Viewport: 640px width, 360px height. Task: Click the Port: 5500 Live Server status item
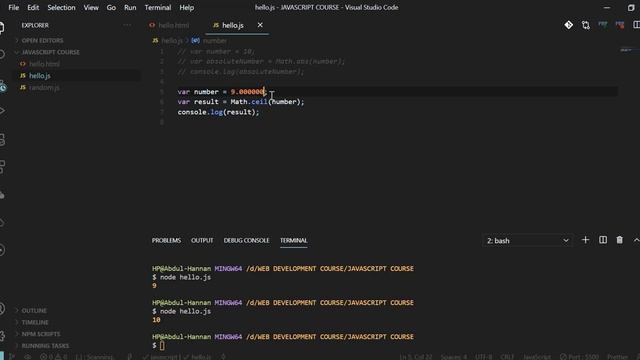pyautogui.click(x=579, y=357)
